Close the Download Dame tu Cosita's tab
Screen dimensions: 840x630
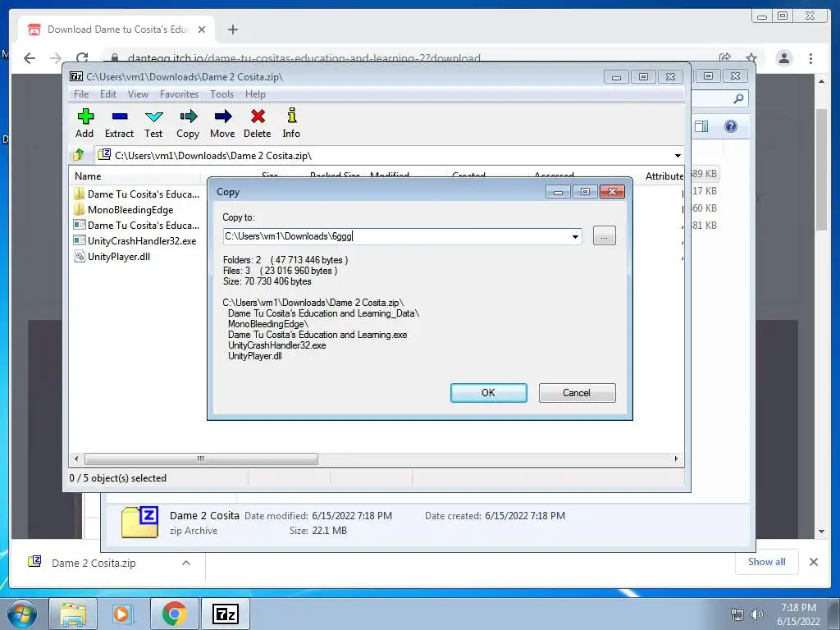pyautogui.click(x=202, y=30)
